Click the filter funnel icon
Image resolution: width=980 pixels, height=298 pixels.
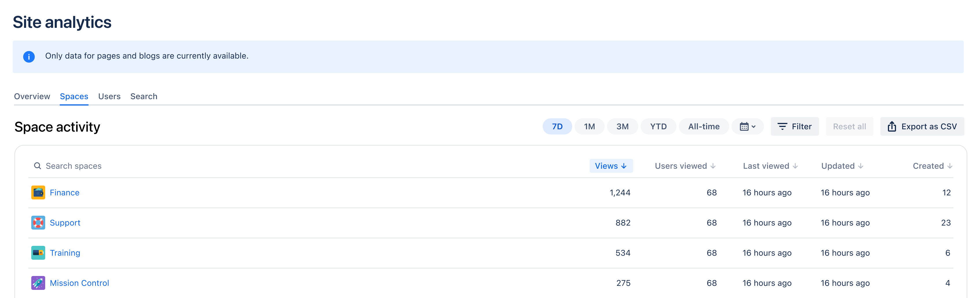(782, 126)
